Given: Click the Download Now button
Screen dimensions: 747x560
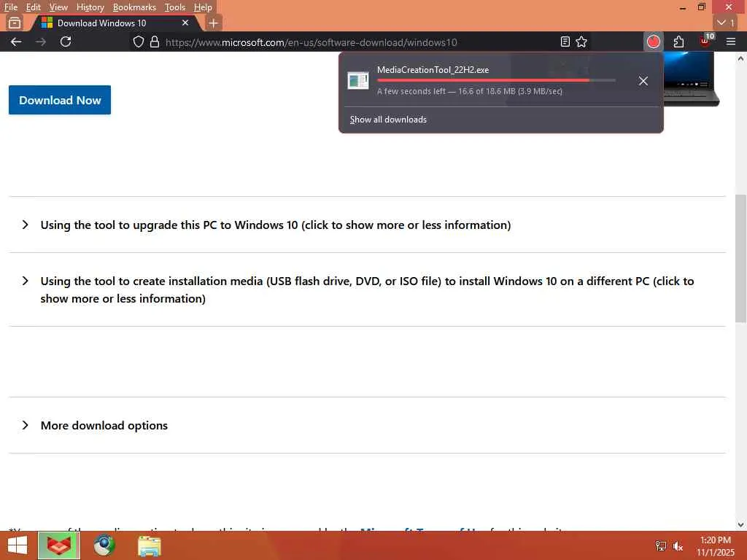Looking at the screenshot, I should tap(60, 100).
